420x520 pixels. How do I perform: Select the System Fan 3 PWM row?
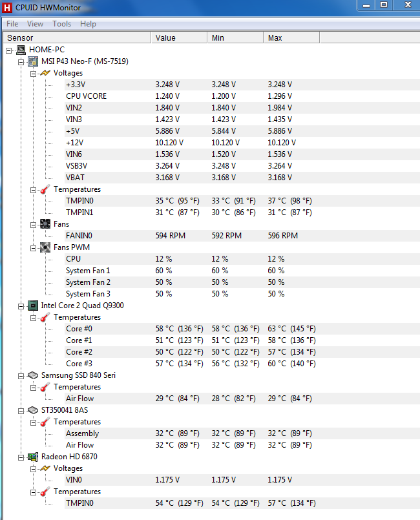(x=242, y=294)
